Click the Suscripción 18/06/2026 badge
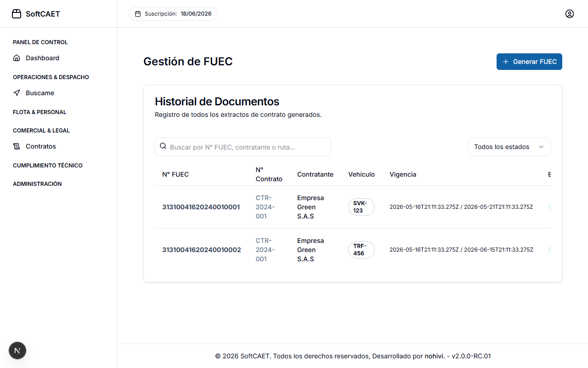The height and width of the screenshot is (368, 588). click(x=173, y=14)
